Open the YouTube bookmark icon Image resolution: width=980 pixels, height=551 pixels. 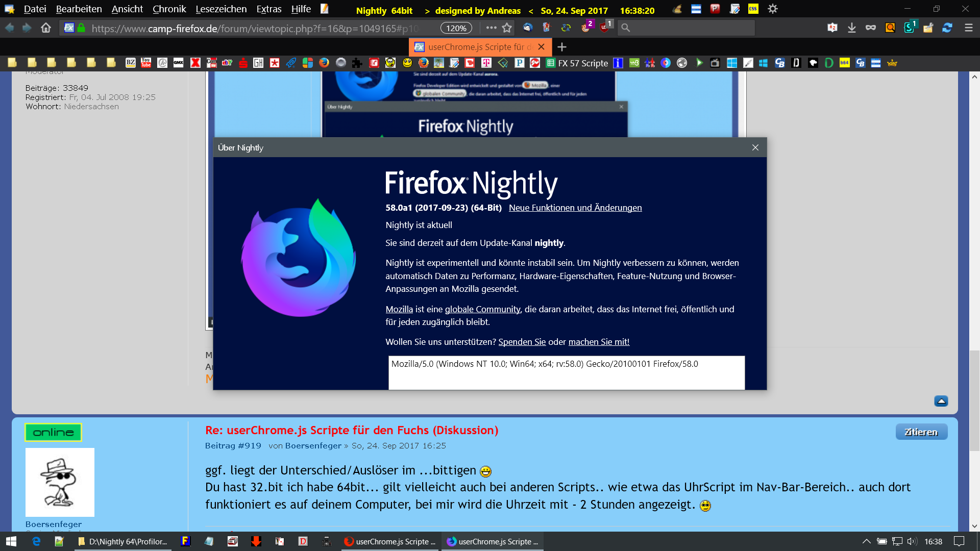(146, 63)
